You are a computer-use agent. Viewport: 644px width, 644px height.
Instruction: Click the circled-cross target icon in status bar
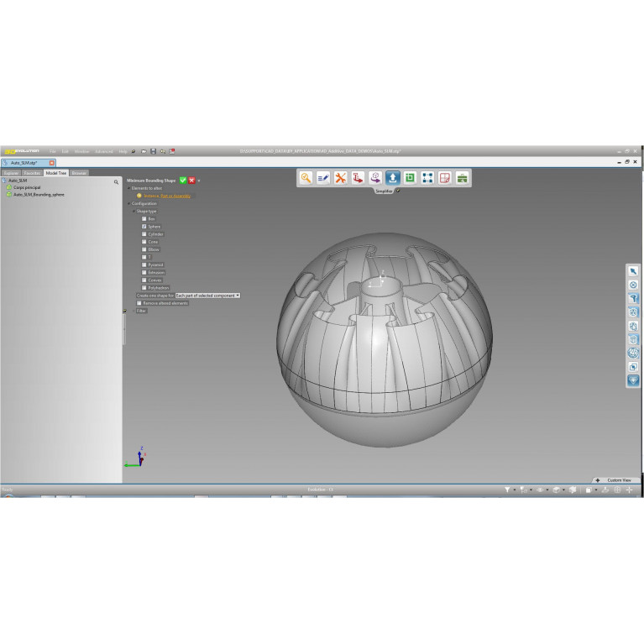pyautogui.click(x=617, y=490)
